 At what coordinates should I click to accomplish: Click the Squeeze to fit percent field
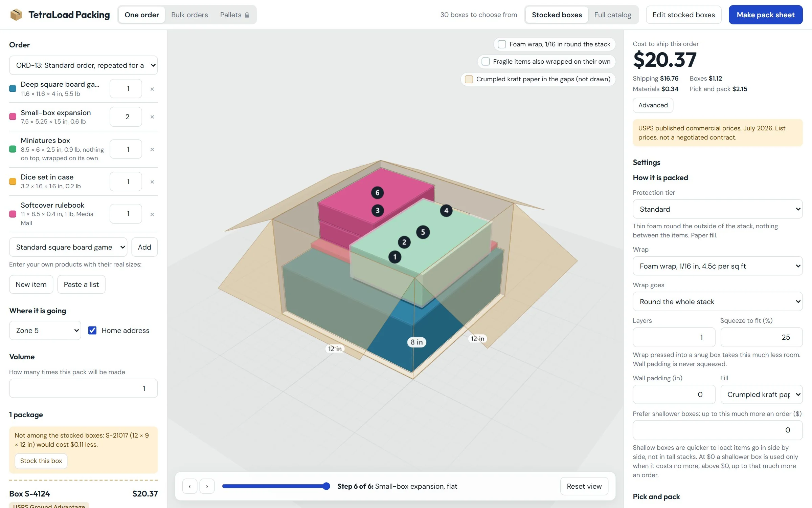click(762, 337)
